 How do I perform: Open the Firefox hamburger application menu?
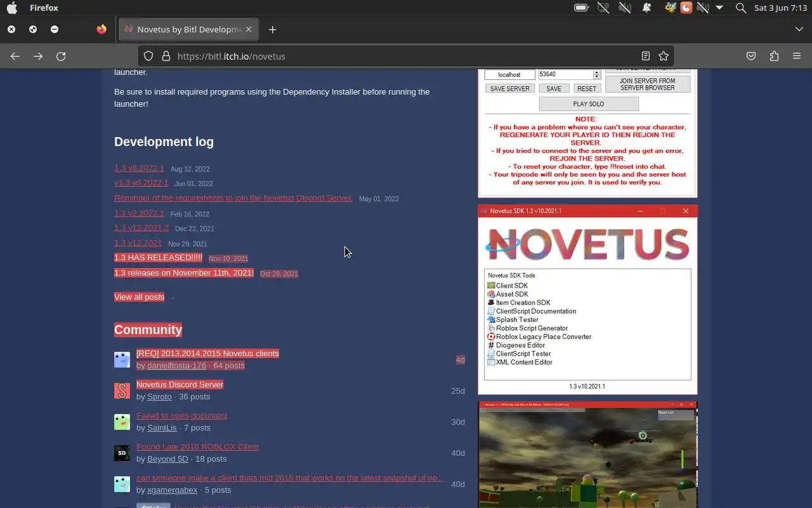(797, 56)
